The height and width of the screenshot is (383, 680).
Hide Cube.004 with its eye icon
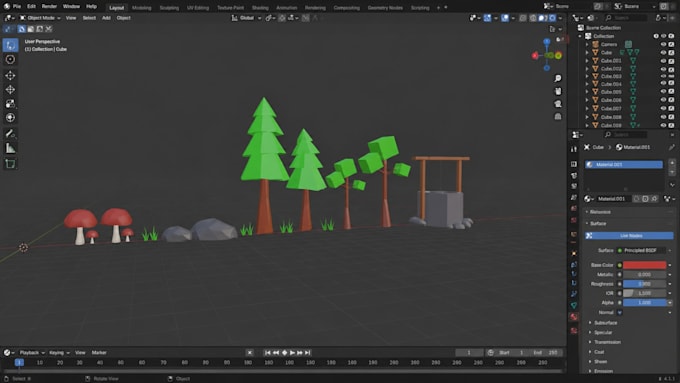point(663,84)
